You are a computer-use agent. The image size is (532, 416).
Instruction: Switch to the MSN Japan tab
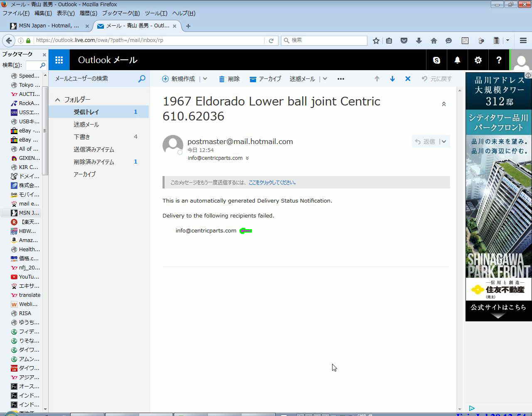(x=49, y=26)
